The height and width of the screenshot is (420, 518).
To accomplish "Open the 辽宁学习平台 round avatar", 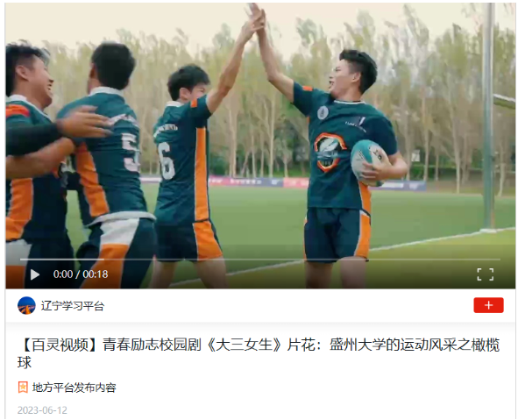I will pos(26,306).
